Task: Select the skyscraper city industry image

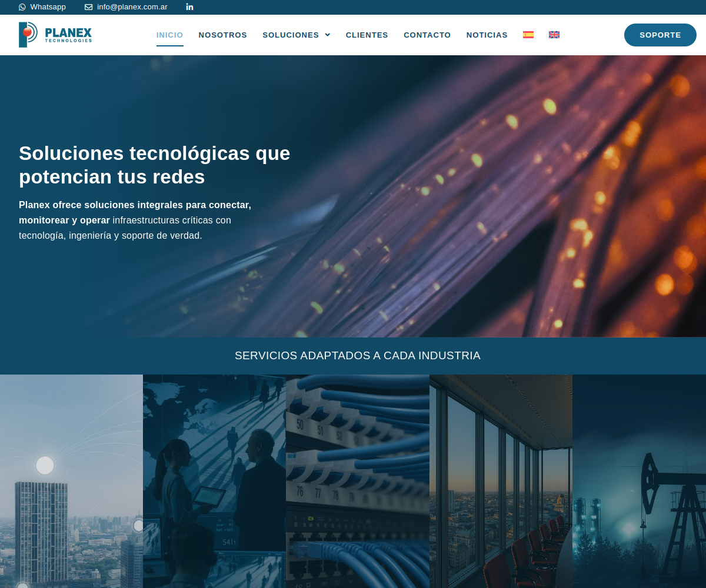Action: coord(71,481)
